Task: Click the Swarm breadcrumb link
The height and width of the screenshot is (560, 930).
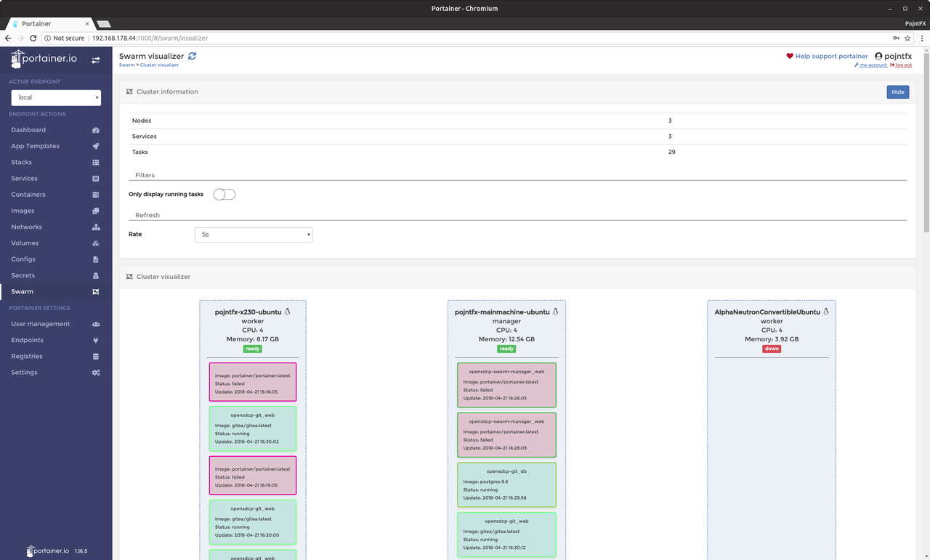Action: [x=126, y=65]
